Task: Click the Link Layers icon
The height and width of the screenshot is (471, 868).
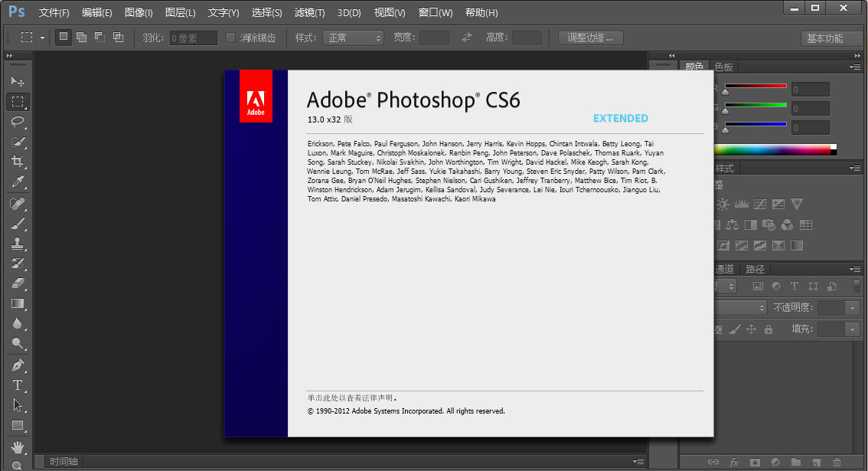Action: pyautogui.click(x=713, y=462)
